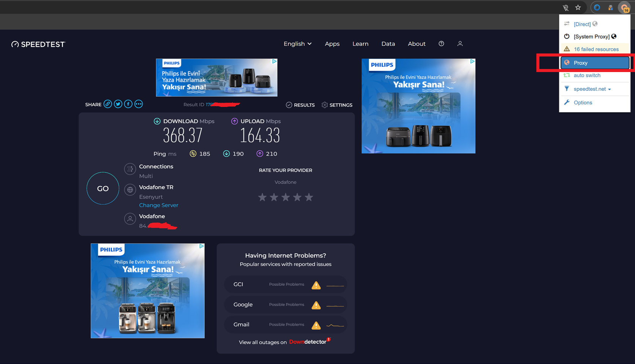Expand the speedtest.net condition dropdown

[x=595, y=89]
